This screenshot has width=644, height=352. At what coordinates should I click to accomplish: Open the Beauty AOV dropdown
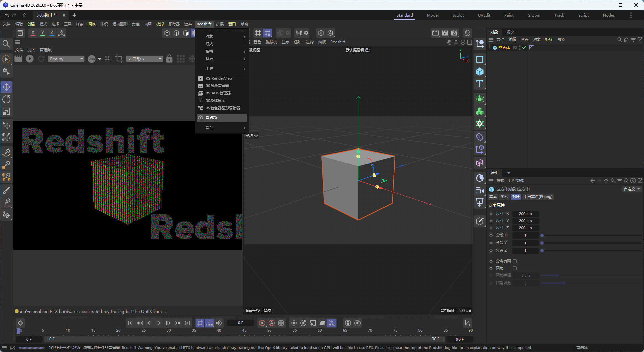pyautogui.click(x=66, y=59)
